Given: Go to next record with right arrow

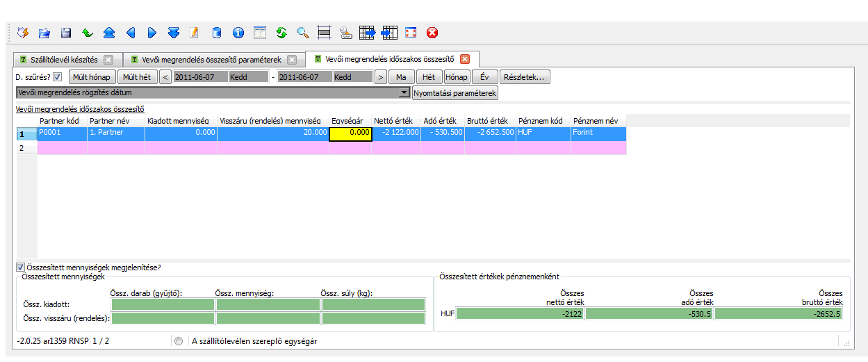Looking at the screenshot, I should click(x=152, y=33).
